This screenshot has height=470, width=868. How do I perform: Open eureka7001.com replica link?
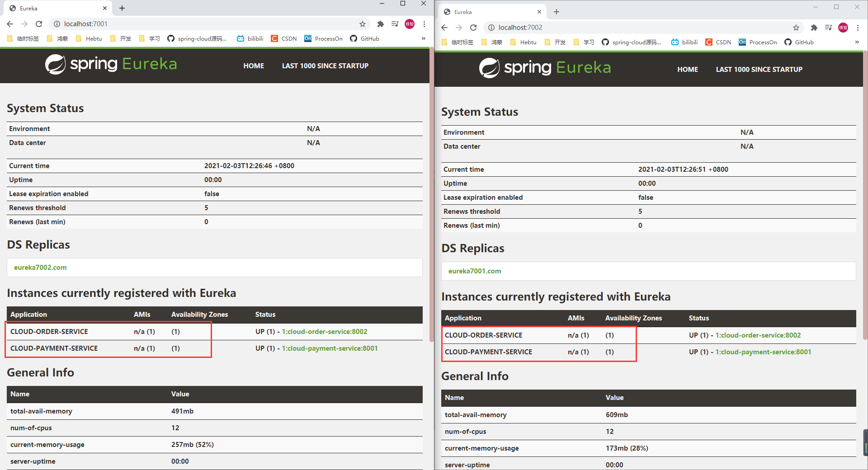coord(475,271)
